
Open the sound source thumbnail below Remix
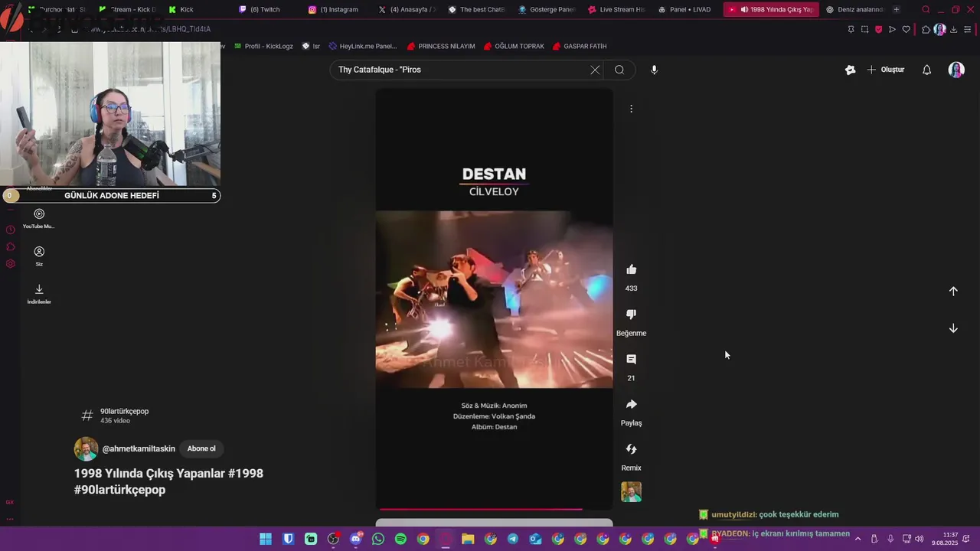[x=631, y=492]
